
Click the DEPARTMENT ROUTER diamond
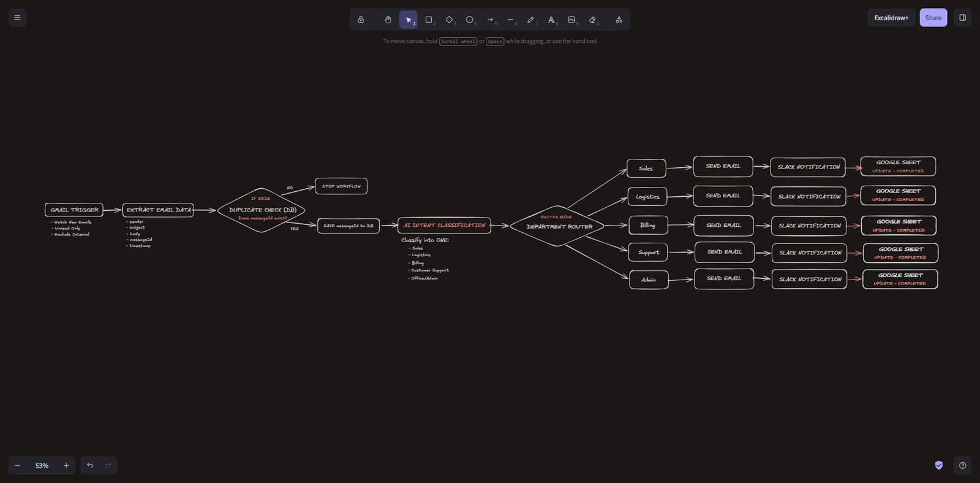pyautogui.click(x=557, y=226)
